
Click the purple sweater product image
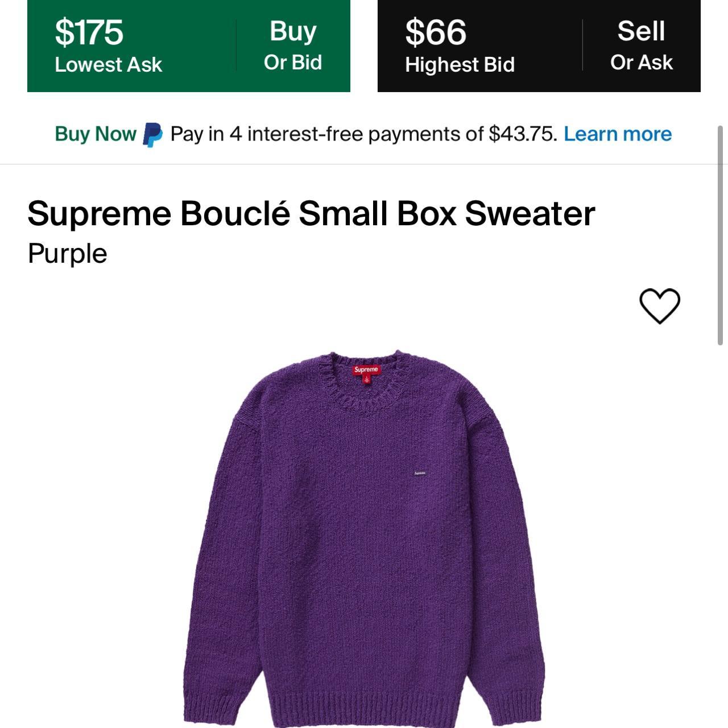click(364, 537)
